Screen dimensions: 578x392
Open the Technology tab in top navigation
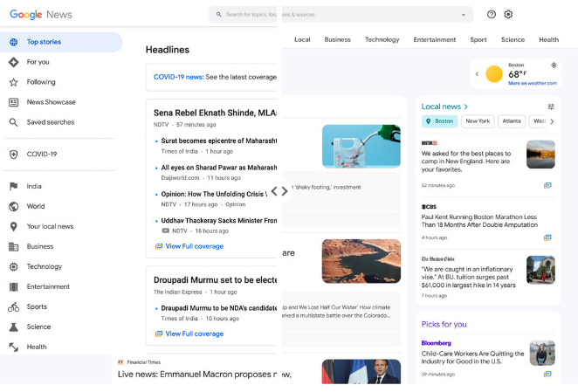tap(382, 40)
